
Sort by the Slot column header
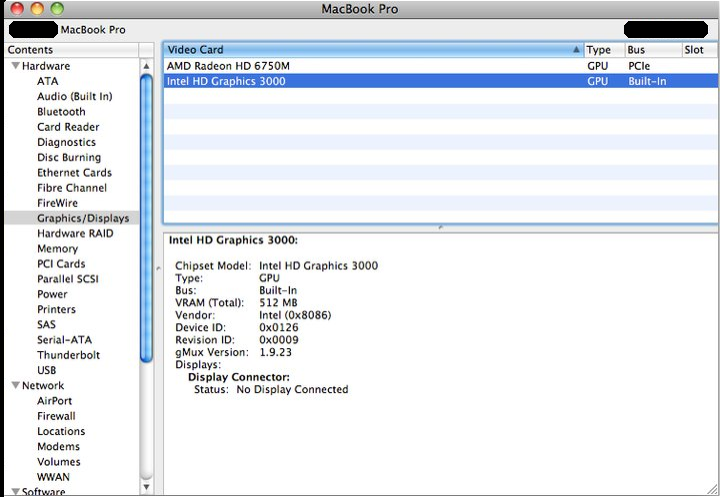700,50
